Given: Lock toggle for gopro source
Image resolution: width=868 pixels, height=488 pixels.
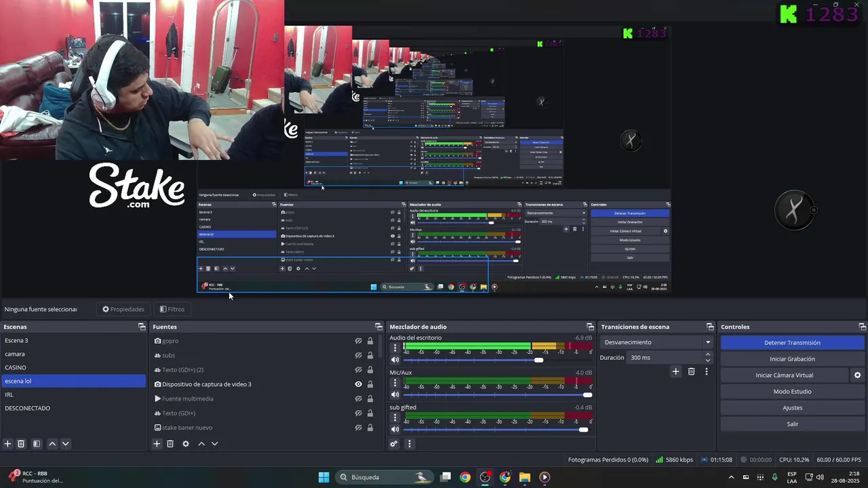Looking at the screenshot, I should [x=370, y=341].
